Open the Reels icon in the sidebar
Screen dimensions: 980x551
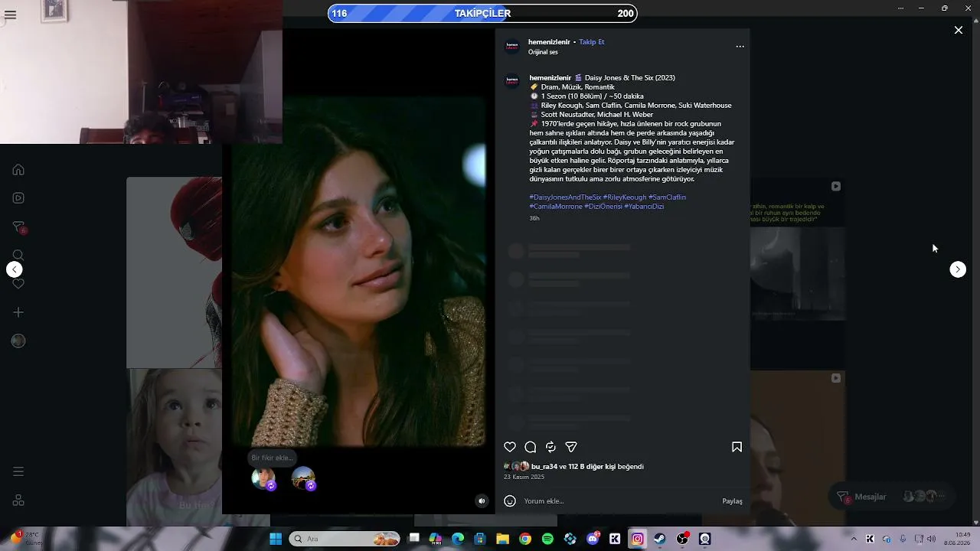click(18, 198)
